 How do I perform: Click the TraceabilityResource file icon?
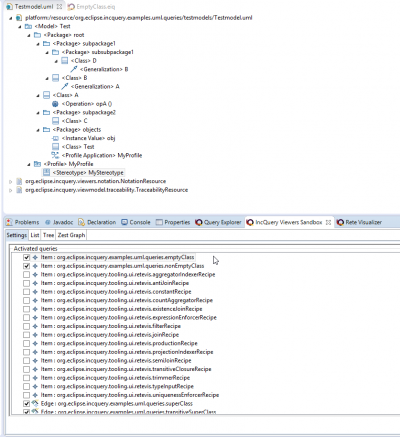tap(19, 190)
